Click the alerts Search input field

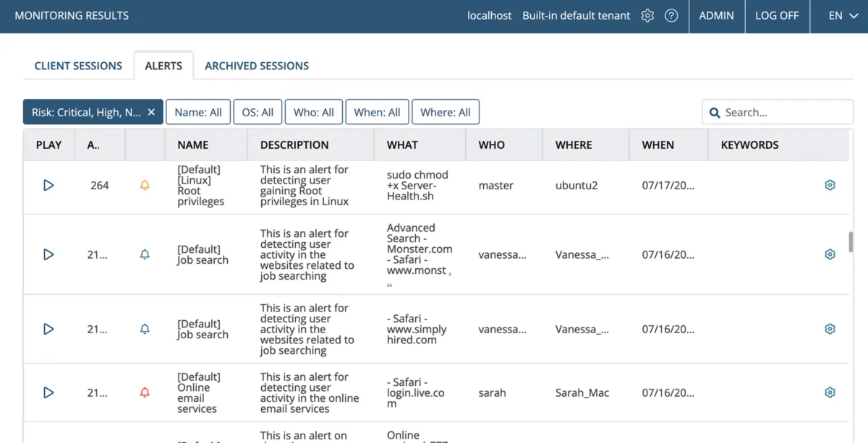point(785,112)
